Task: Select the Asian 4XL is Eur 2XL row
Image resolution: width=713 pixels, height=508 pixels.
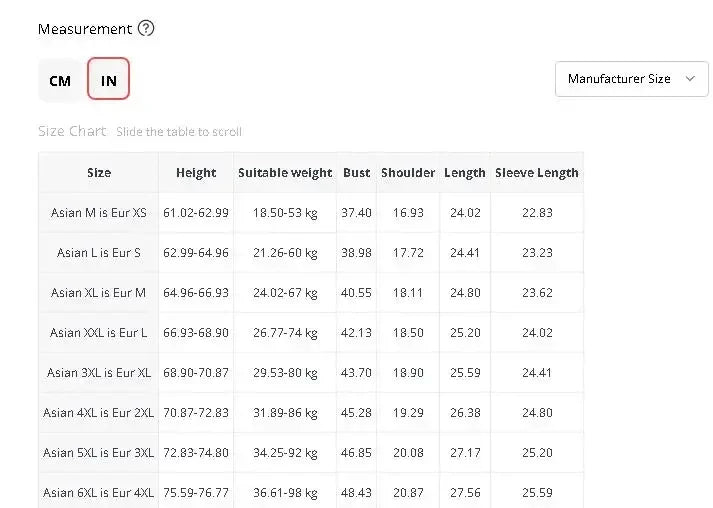Action: (x=99, y=413)
